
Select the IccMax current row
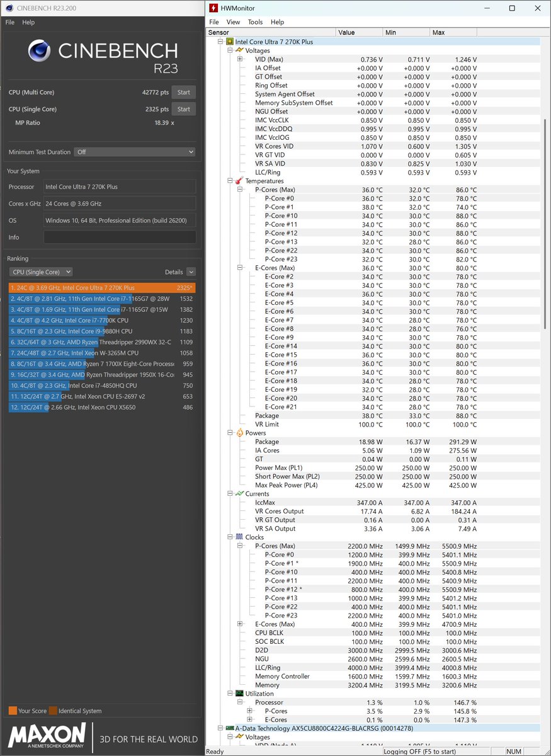pyautogui.click(x=373, y=503)
